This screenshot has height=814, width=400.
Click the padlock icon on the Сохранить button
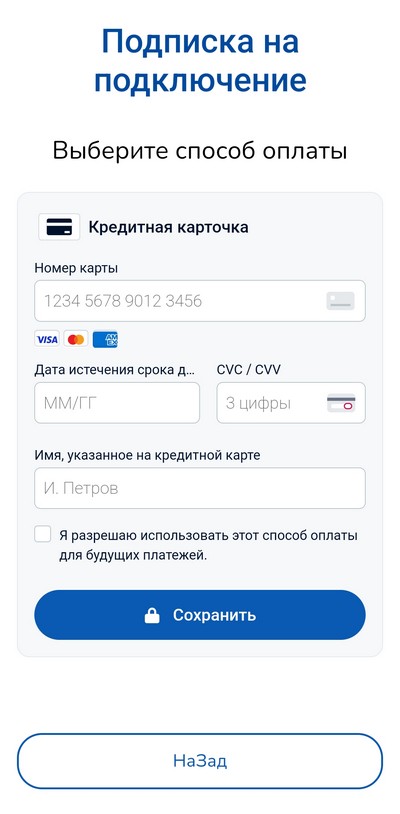point(152,615)
